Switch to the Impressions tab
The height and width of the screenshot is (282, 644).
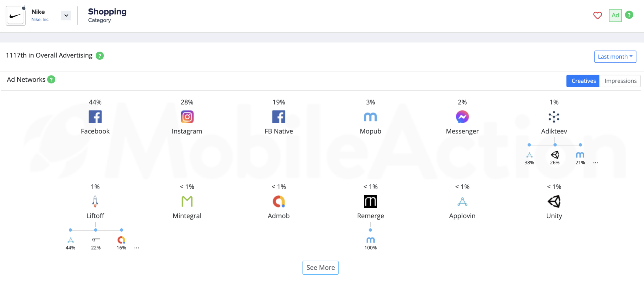[620, 81]
